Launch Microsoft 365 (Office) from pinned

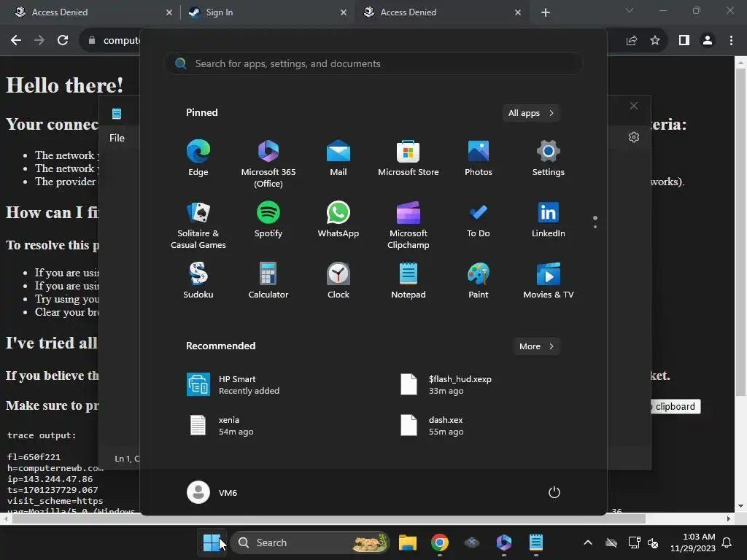[268, 163]
